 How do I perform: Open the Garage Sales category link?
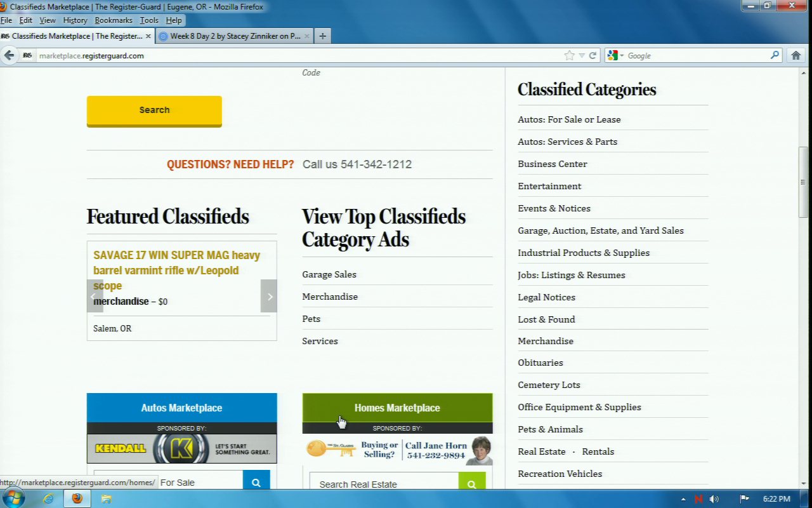pyautogui.click(x=329, y=274)
